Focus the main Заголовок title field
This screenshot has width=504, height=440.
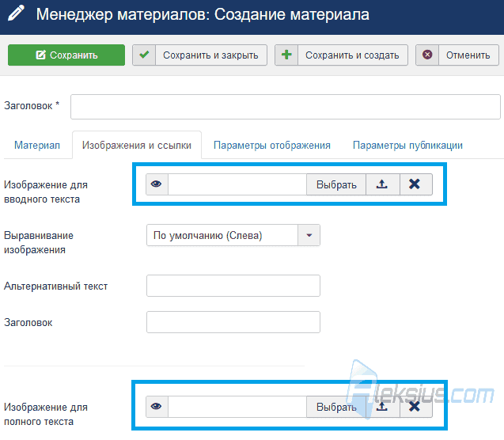coord(286,107)
